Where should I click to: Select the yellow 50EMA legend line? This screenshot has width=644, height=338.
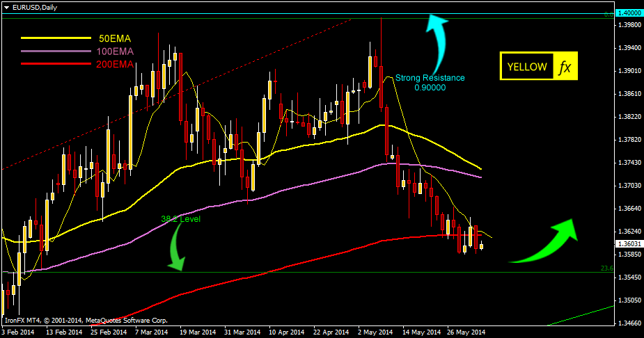[56, 39]
